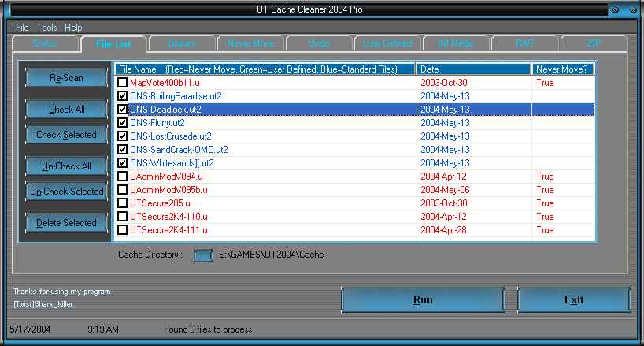The image size is (644, 346).
Task: Click the Un-Check Selected button
Action: coord(66,191)
